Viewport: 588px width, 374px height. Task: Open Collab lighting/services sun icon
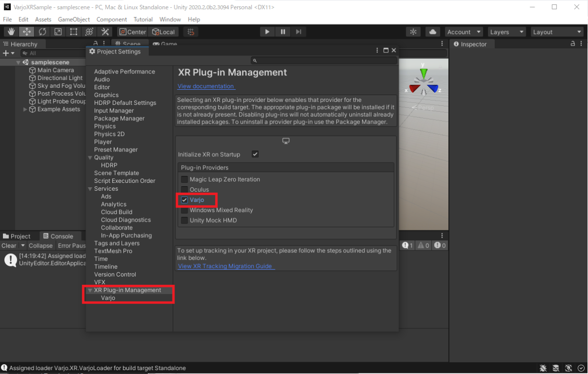[x=414, y=32]
